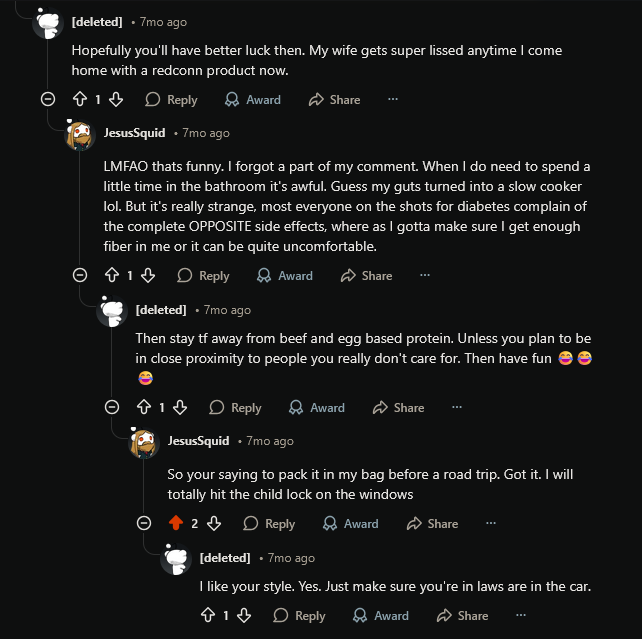642x639 pixels.
Task: Upvote the 'Hopefully you'll have better luck' comment
Action: [81, 99]
